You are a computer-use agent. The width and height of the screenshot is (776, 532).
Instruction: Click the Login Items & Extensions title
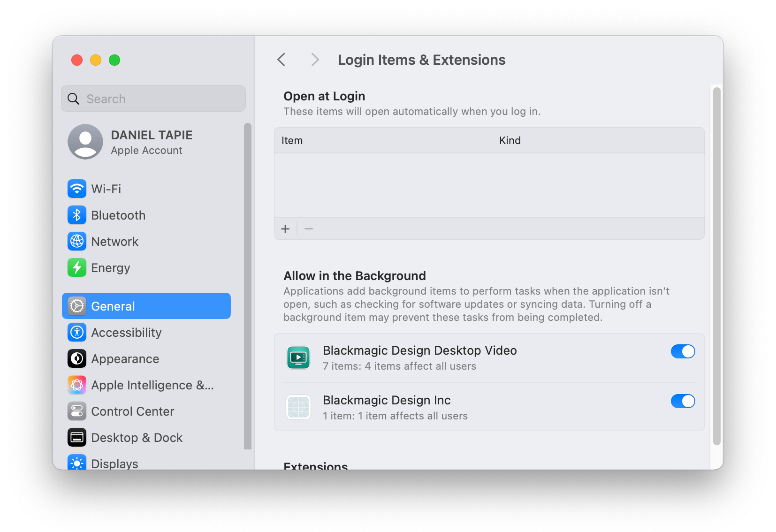pos(422,60)
